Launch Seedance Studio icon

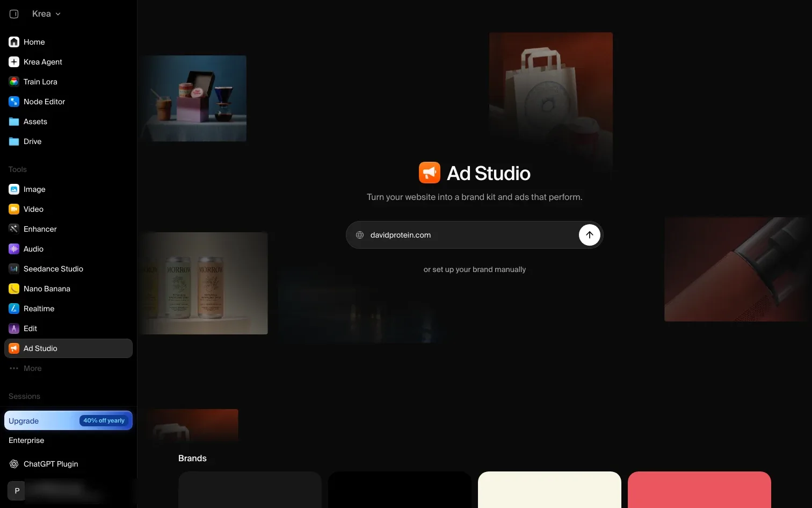click(14, 269)
